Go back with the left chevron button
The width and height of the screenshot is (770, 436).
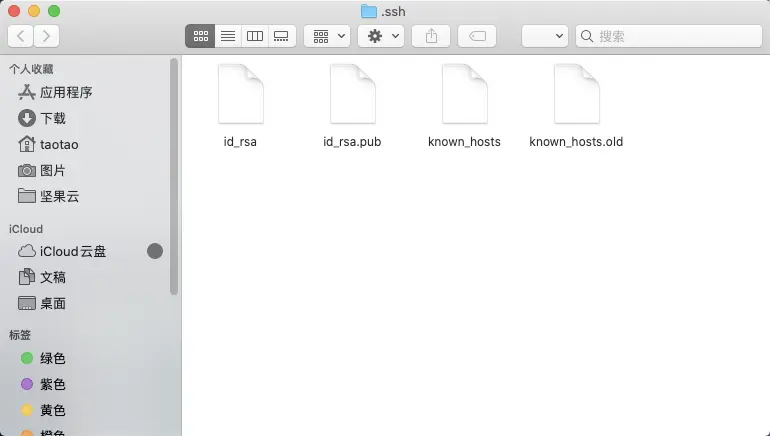coord(21,36)
